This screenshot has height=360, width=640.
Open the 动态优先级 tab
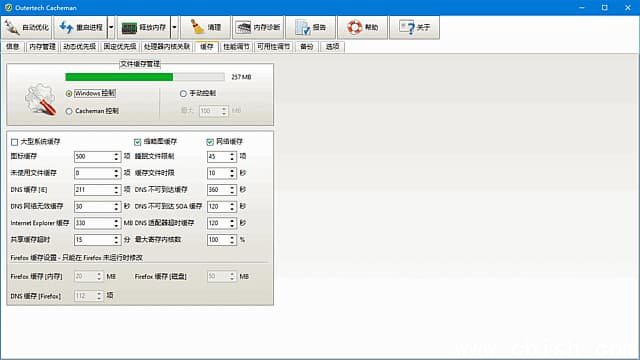pos(80,47)
